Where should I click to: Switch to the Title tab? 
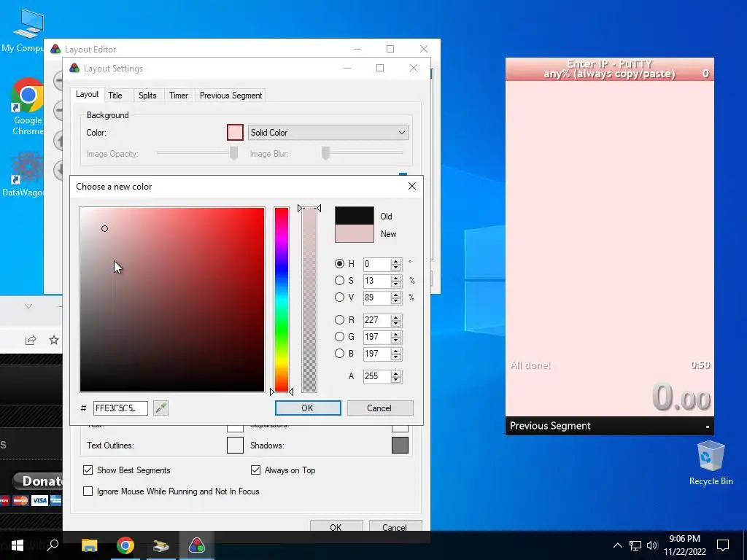click(115, 96)
